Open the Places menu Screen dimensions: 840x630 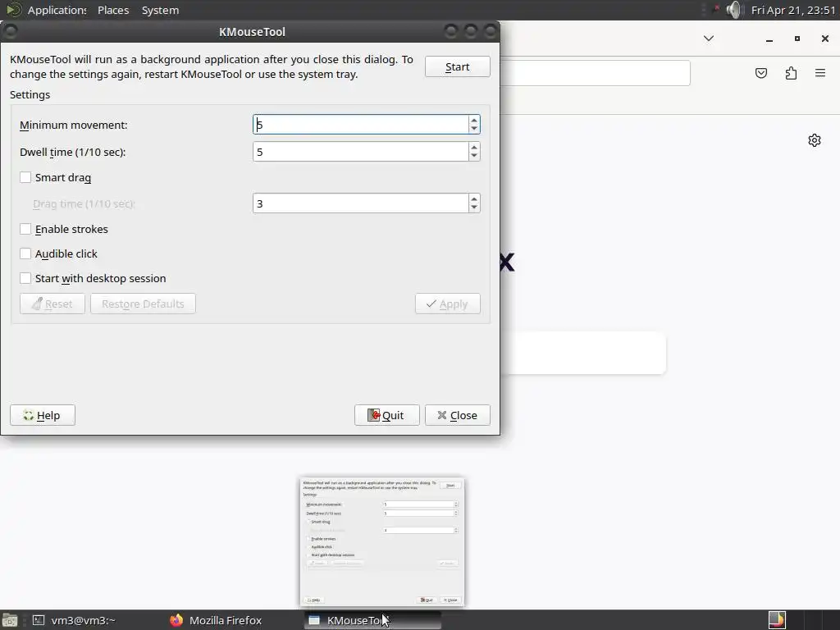pyautogui.click(x=113, y=10)
